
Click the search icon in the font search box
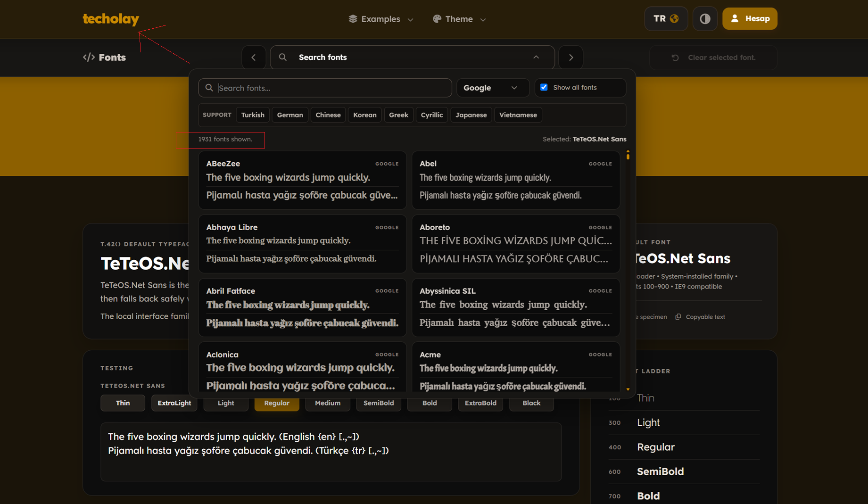coord(209,88)
